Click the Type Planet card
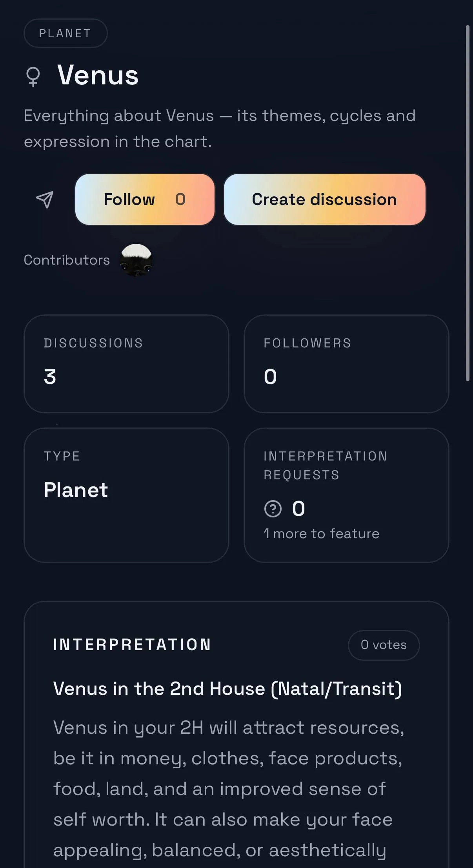The width and height of the screenshot is (473, 868). coord(126,495)
